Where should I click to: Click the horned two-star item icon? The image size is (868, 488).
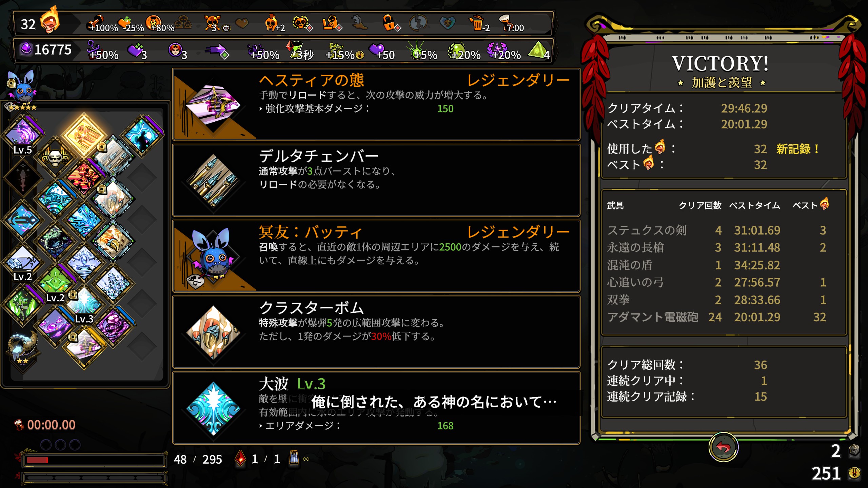pyautogui.click(x=22, y=347)
